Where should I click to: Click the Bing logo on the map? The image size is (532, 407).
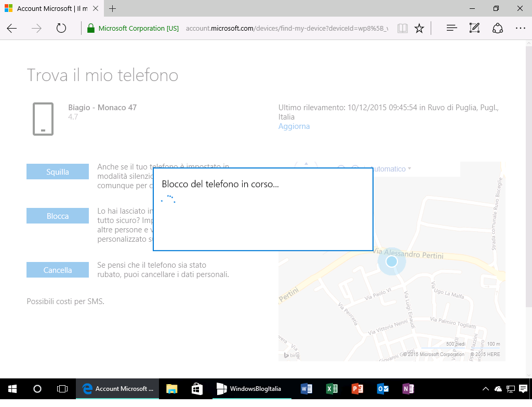[x=291, y=356]
